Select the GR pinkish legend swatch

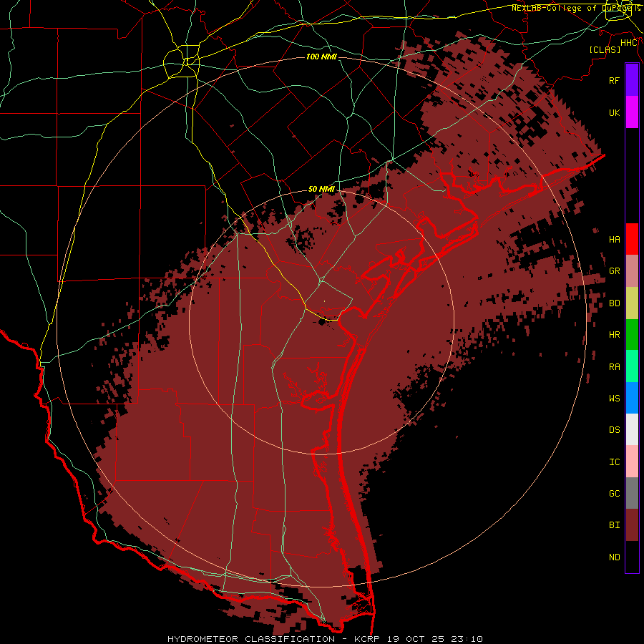click(x=632, y=271)
